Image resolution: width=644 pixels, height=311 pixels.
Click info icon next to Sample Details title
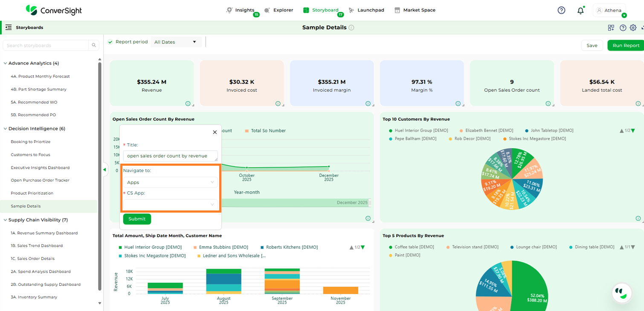[351, 28]
